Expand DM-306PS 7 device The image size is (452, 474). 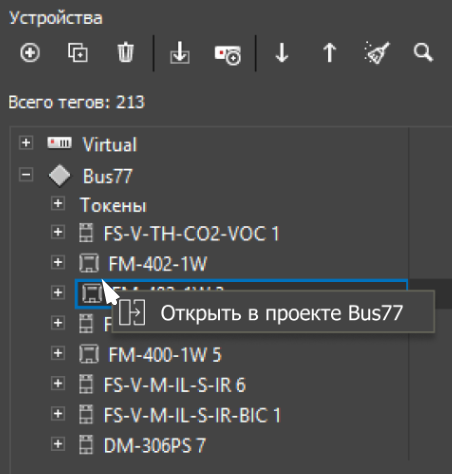pos(58,444)
